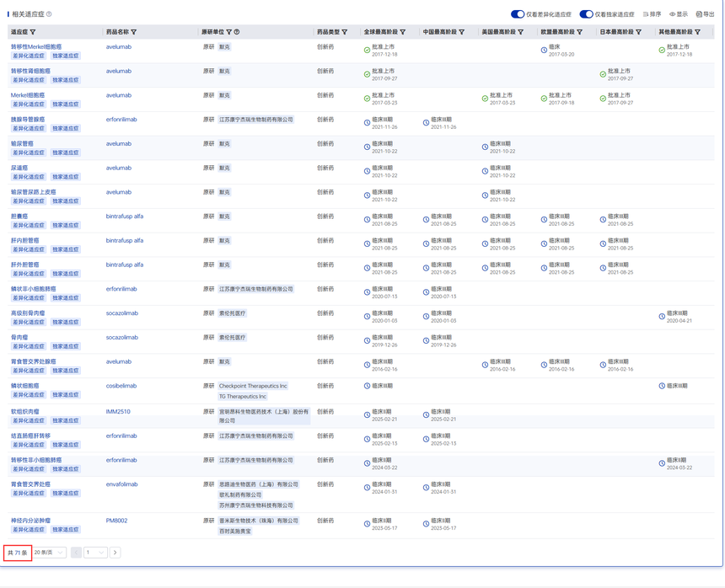Filter the 中国最高阶段 column
Viewport: 725px width, 588px height.
click(x=462, y=32)
